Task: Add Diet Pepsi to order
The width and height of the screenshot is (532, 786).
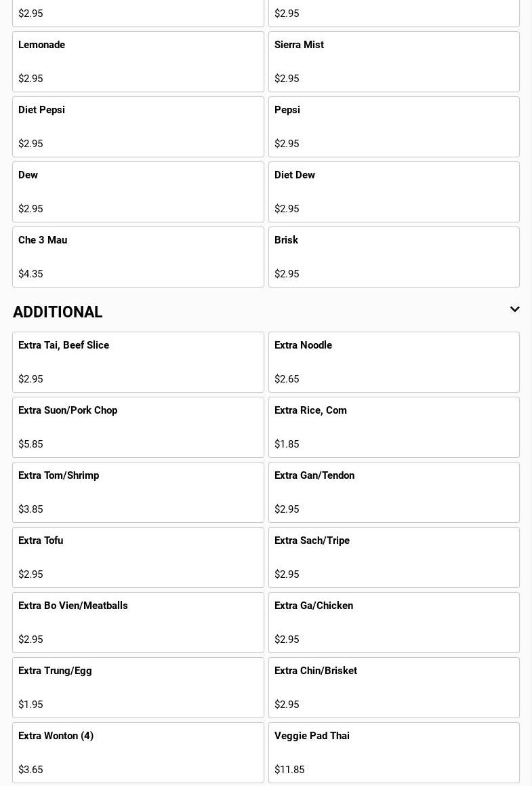Action: [x=138, y=127]
